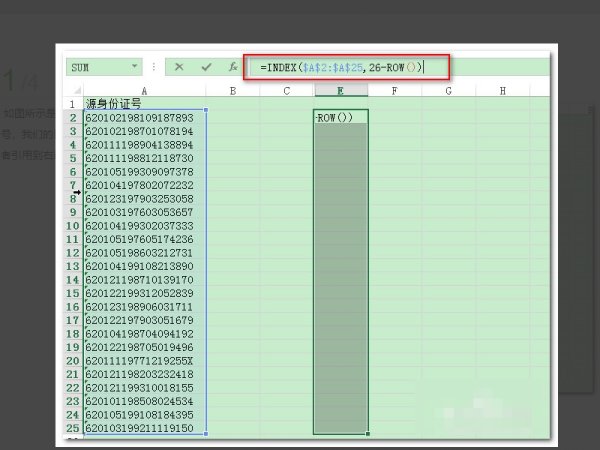Click cell containing 620104198704094192
The height and width of the screenshot is (450, 600).
click(145, 334)
